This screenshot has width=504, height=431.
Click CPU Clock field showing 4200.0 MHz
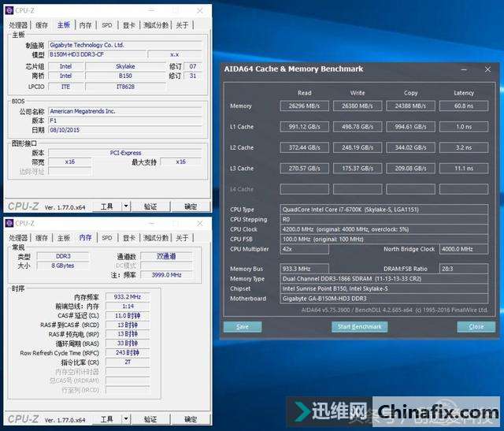(384, 229)
